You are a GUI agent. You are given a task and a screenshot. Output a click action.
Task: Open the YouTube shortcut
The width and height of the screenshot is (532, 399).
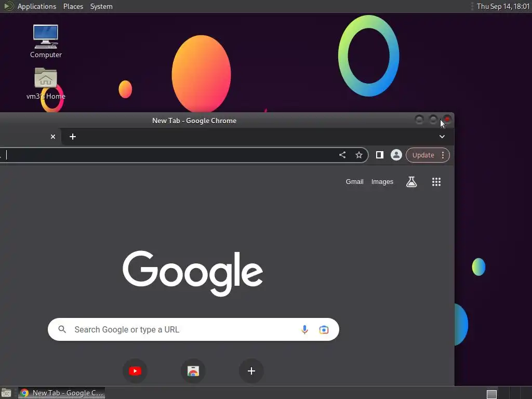pos(135,371)
